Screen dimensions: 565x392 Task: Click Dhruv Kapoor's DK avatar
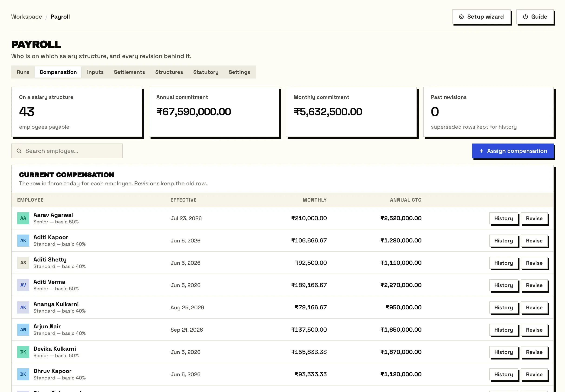coord(23,374)
